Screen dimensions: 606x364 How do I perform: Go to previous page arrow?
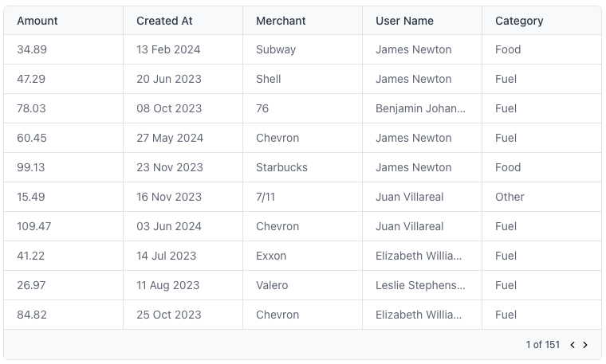pos(573,345)
